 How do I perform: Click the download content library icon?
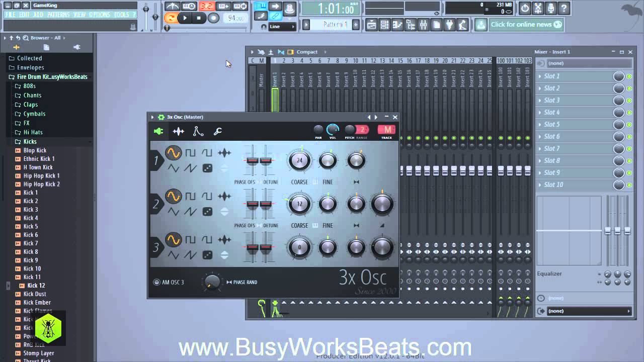click(481, 25)
